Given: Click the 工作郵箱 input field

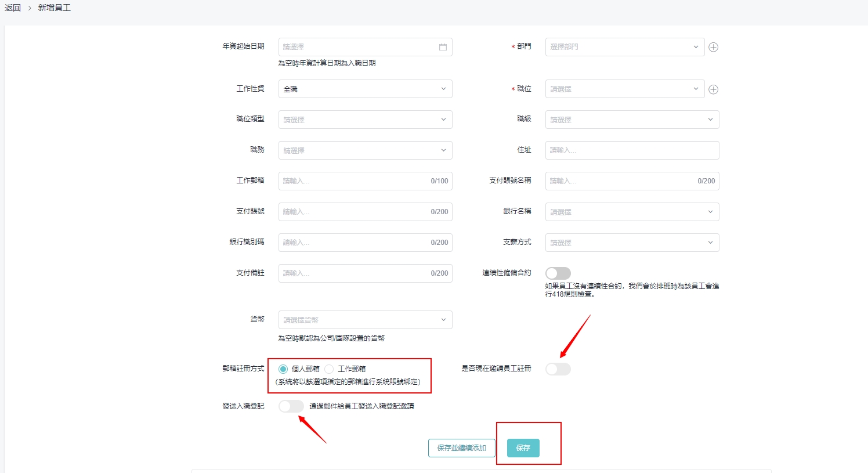Looking at the screenshot, I should 354,181.
